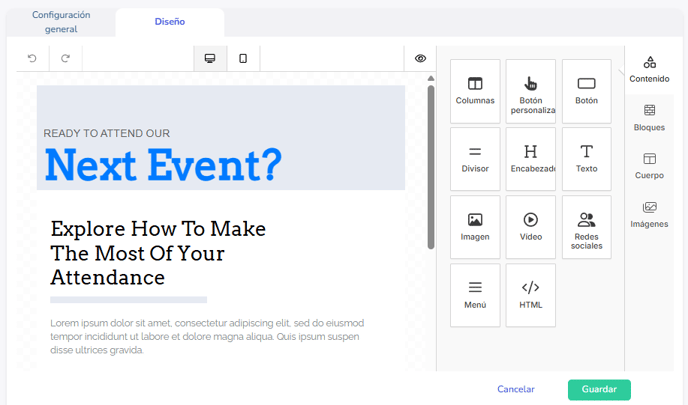The height and width of the screenshot is (405, 688).
Task: Switch to mobile view mode
Action: tap(243, 59)
